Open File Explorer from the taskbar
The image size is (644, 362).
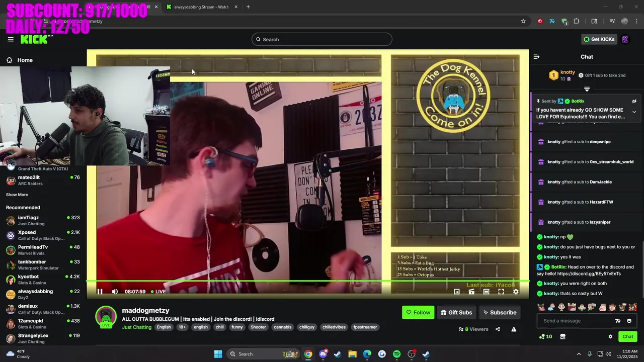352,354
